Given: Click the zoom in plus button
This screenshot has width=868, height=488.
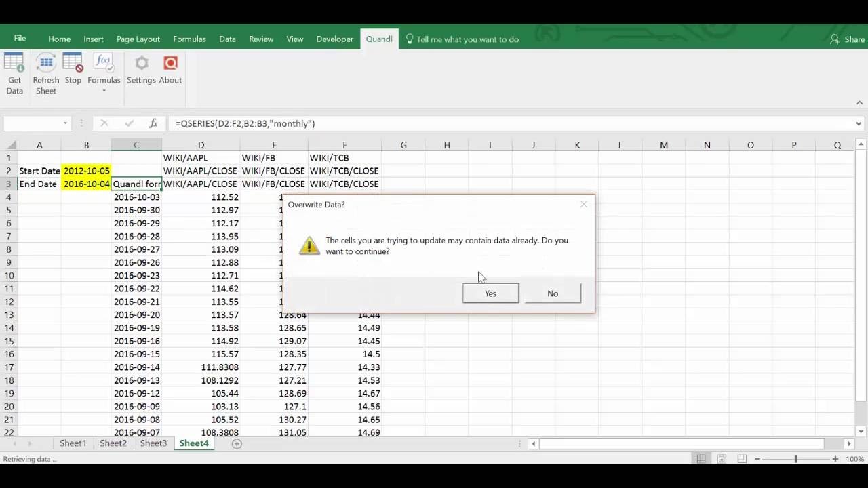Looking at the screenshot, I should click(x=835, y=459).
